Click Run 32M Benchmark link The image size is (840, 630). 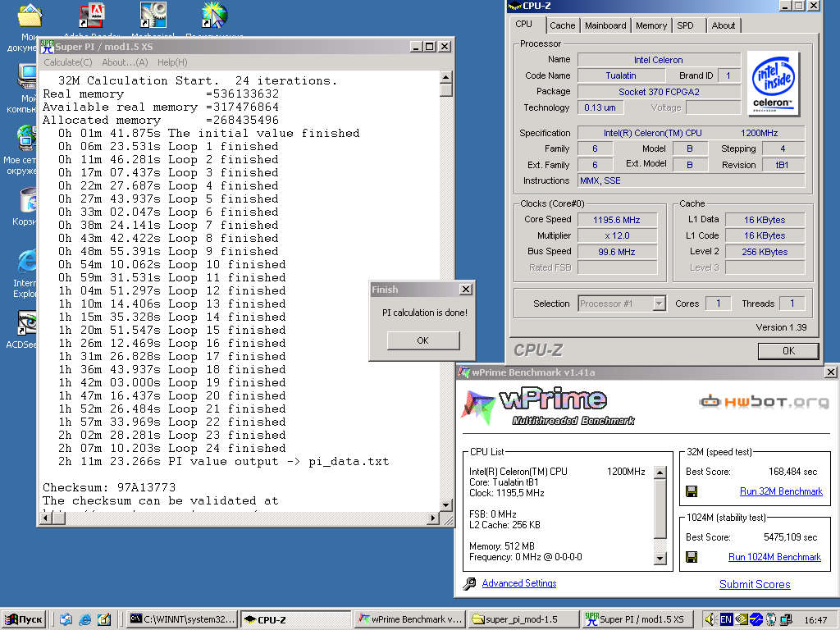(x=781, y=491)
